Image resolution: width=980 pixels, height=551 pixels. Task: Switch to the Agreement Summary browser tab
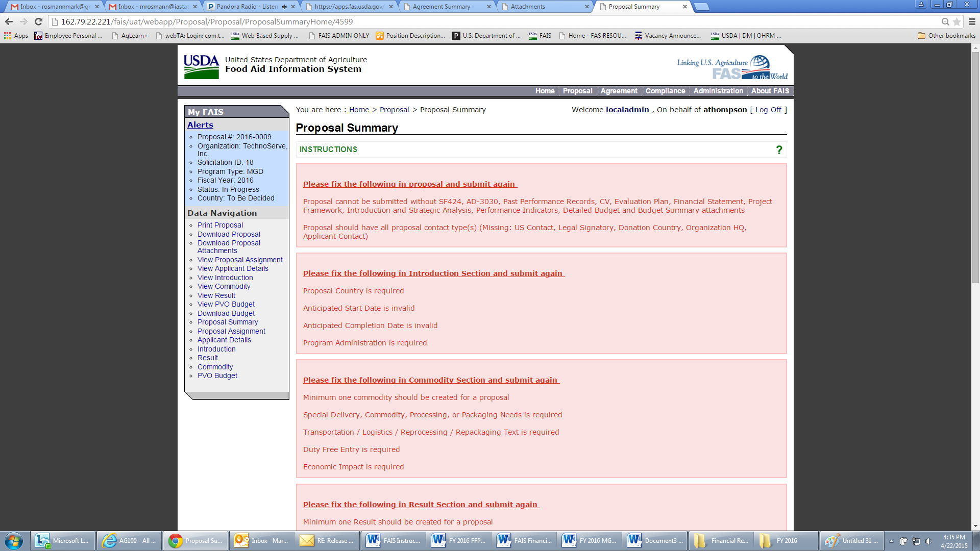442,7
